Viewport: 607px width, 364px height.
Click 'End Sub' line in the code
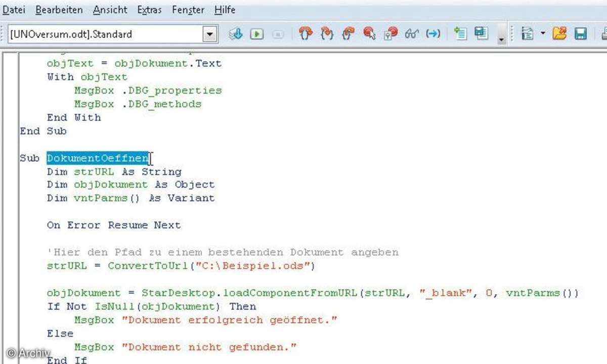pos(44,131)
